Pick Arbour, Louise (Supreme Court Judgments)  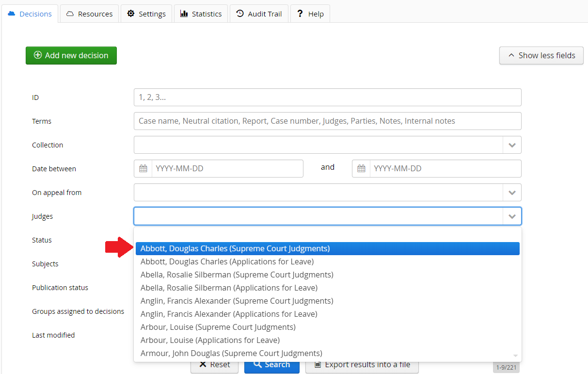218,327
